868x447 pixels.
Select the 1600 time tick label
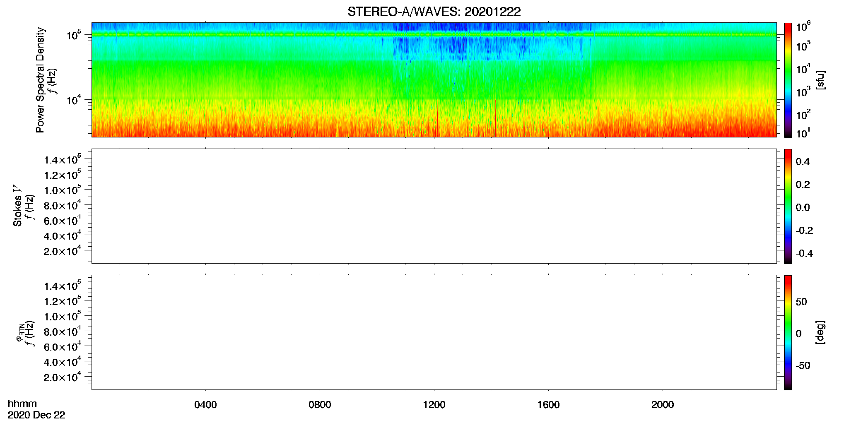pos(548,405)
